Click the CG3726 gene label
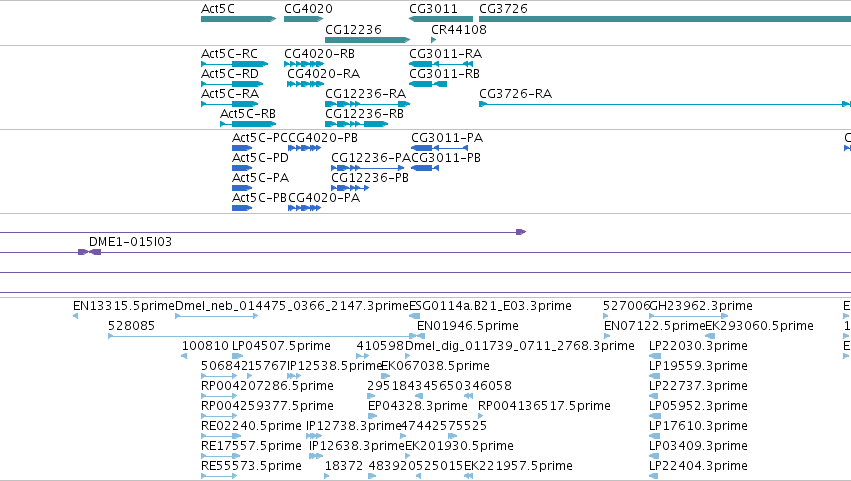This screenshot has height=481, width=851. click(503, 9)
